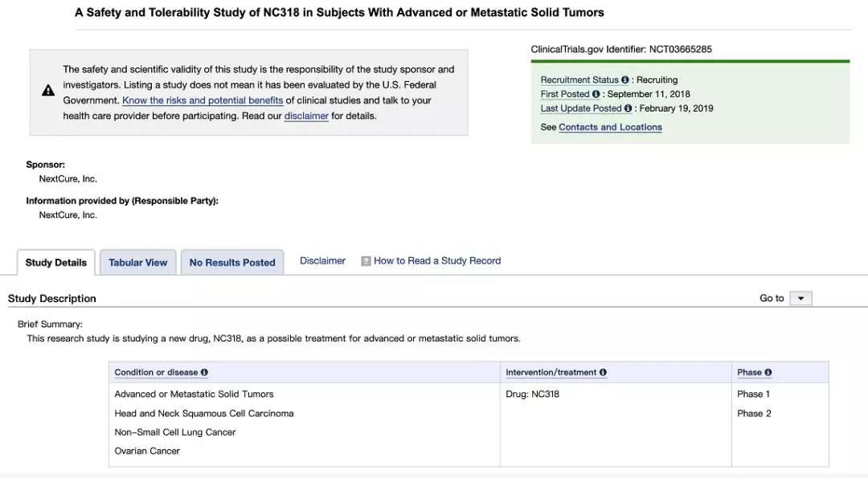Follow the Contacts and Locations link
The image size is (868, 478).
coord(610,127)
